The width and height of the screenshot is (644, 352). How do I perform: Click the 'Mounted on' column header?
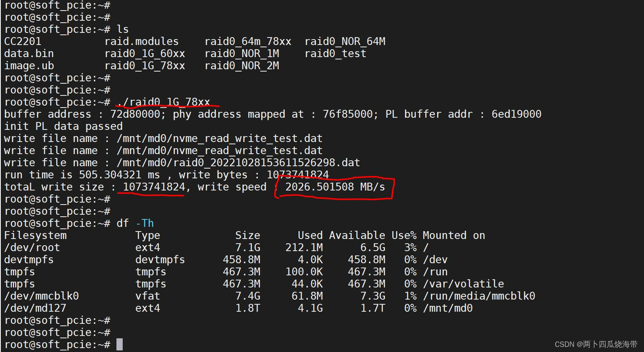coord(454,235)
